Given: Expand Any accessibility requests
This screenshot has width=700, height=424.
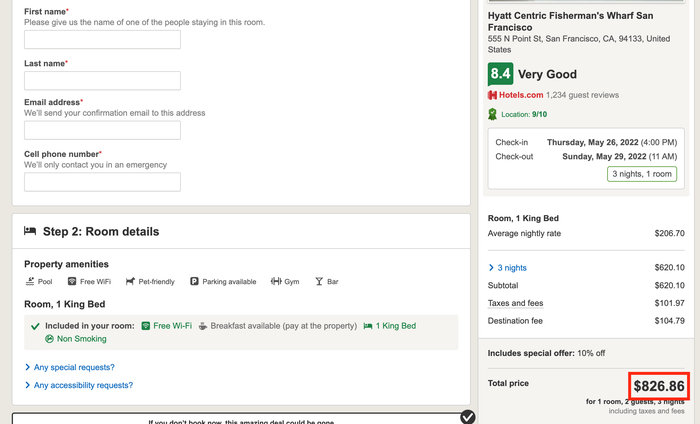Looking at the screenshot, I should coord(79,385).
